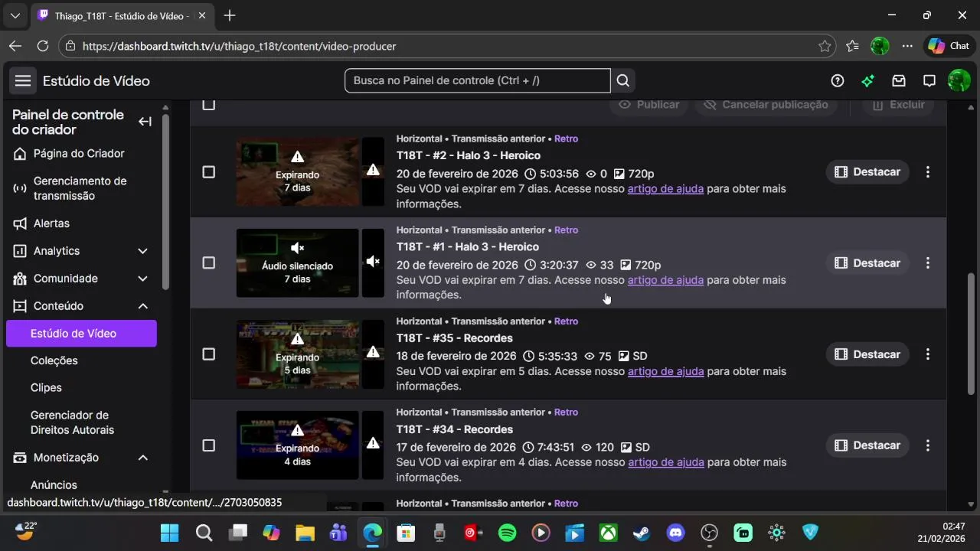
Task: Open the whispers chat icon
Action: tap(929, 80)
